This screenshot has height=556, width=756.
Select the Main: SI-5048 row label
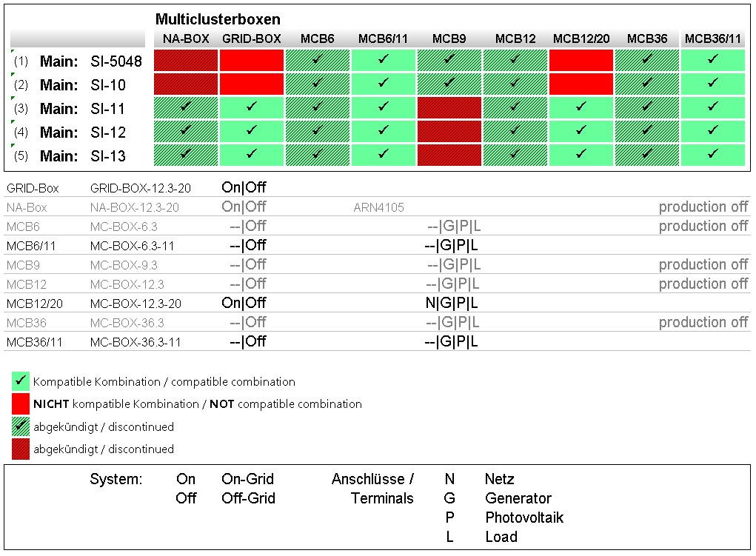pyautogui.click(x=90, y=61)
